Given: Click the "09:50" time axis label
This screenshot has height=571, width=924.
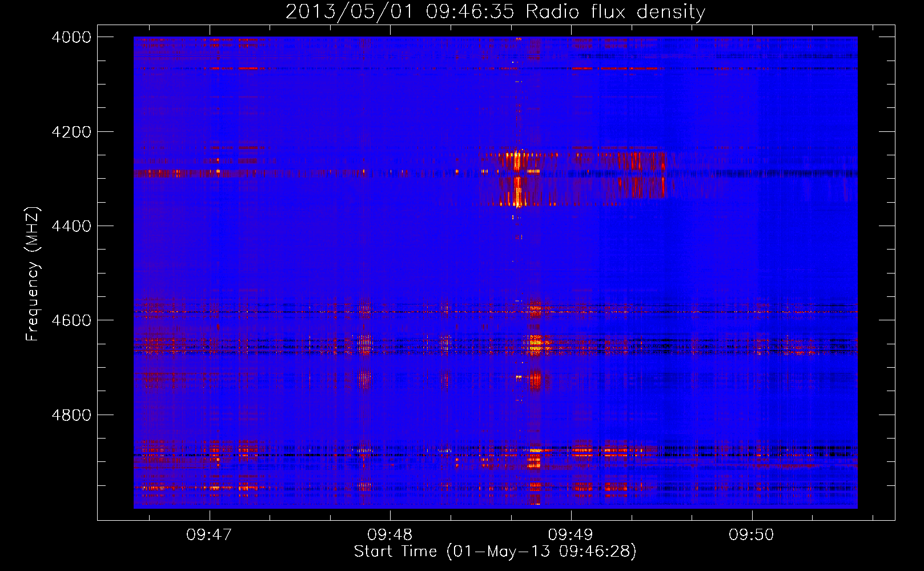Looking at the screenshot, I should point(752,534).
